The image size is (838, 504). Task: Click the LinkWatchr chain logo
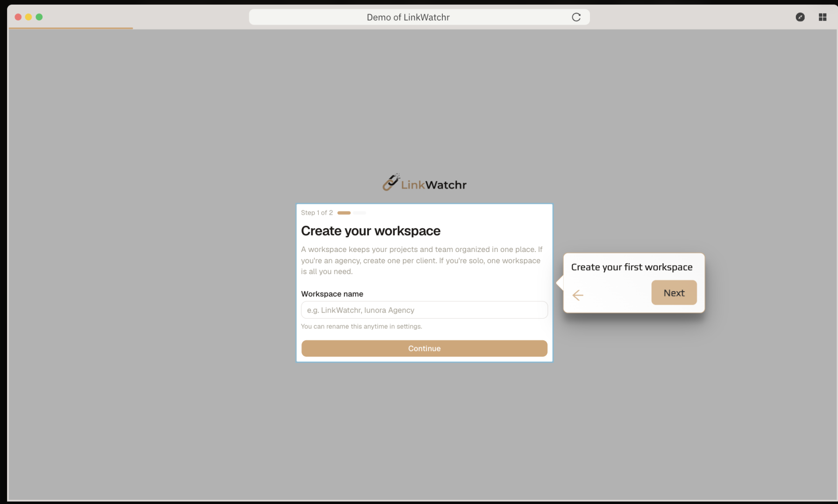pos(424,183)
